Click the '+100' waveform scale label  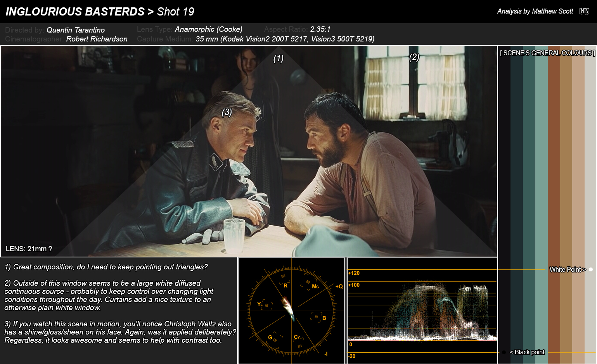(354, 285)
